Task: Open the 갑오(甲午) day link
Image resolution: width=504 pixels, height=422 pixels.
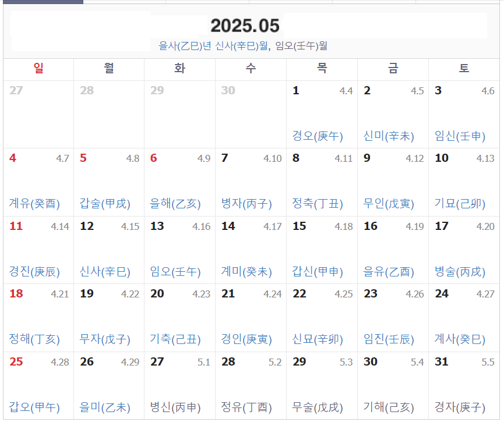Action: (x=34, y=407)
